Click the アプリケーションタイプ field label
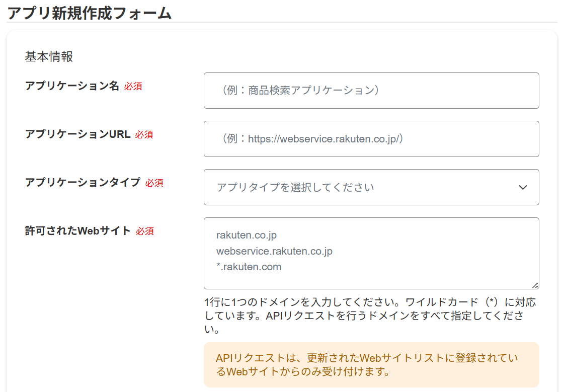566x392 pixels. click(83, 183)
